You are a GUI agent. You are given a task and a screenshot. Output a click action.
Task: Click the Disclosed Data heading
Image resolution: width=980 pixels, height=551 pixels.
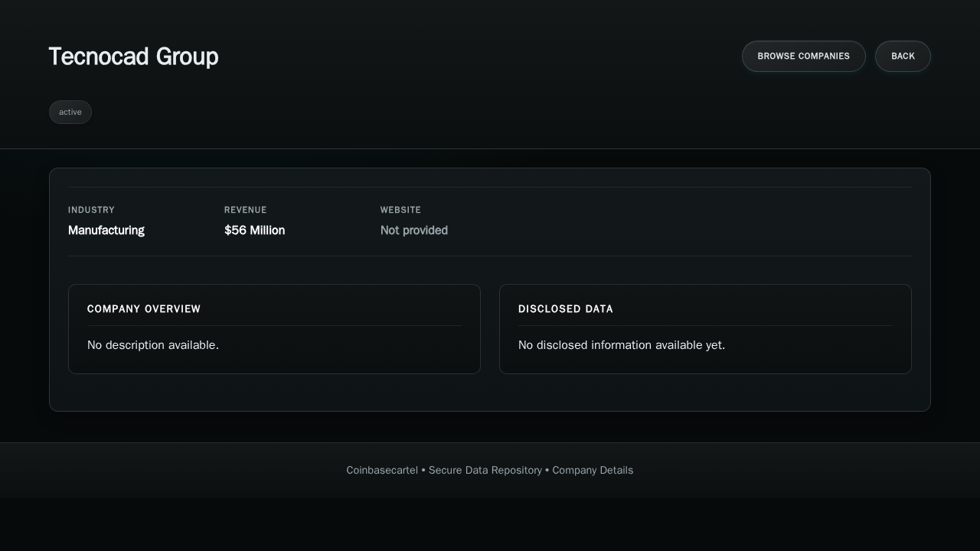click(x=565, y=309)
